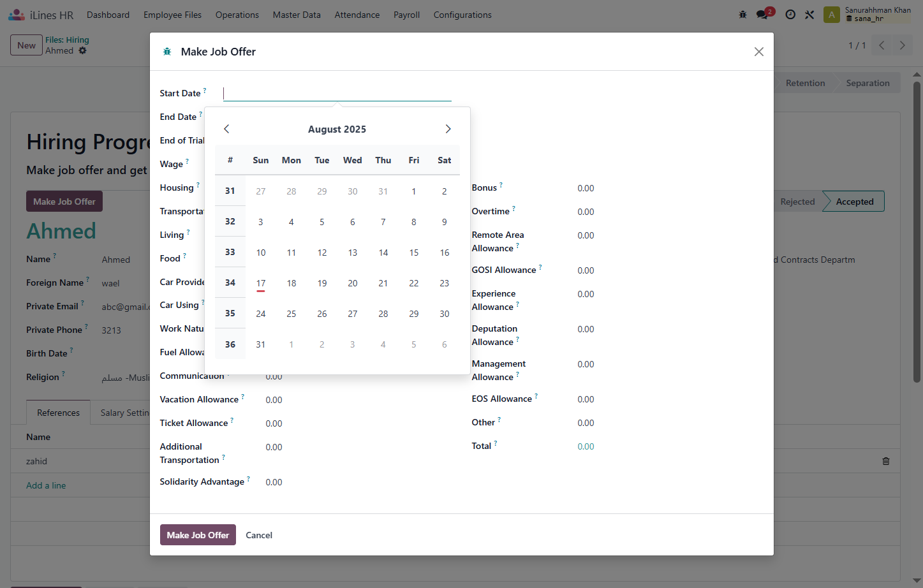Click the Bonus value 0.00
Viewport: 923px width, 588px height.
click(586, 188)
